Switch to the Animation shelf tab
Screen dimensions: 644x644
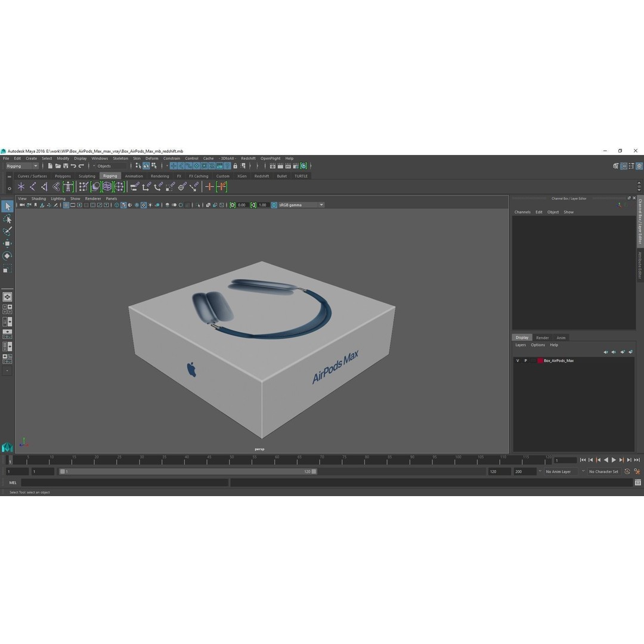click(134, 176)
